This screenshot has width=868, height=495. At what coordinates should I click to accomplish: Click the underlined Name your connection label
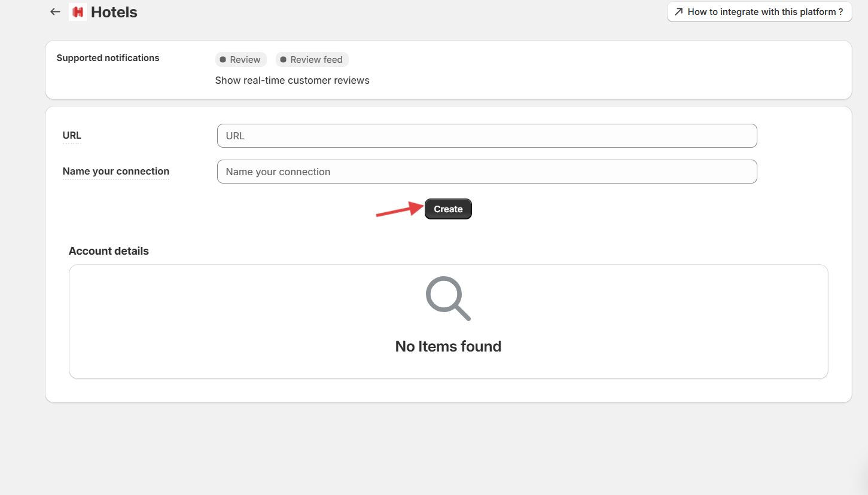(x=115, y=172)
